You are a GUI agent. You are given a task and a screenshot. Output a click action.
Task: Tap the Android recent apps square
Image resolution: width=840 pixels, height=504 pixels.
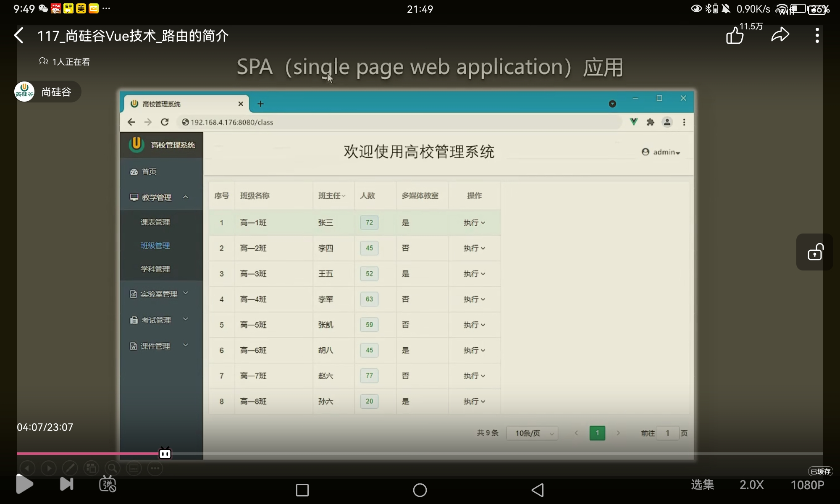302,490
